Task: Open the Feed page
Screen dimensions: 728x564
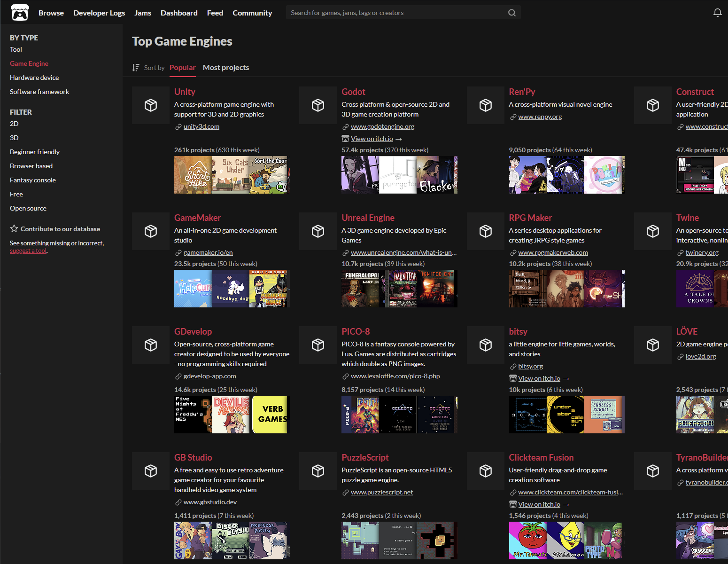Action: (215, 13)
